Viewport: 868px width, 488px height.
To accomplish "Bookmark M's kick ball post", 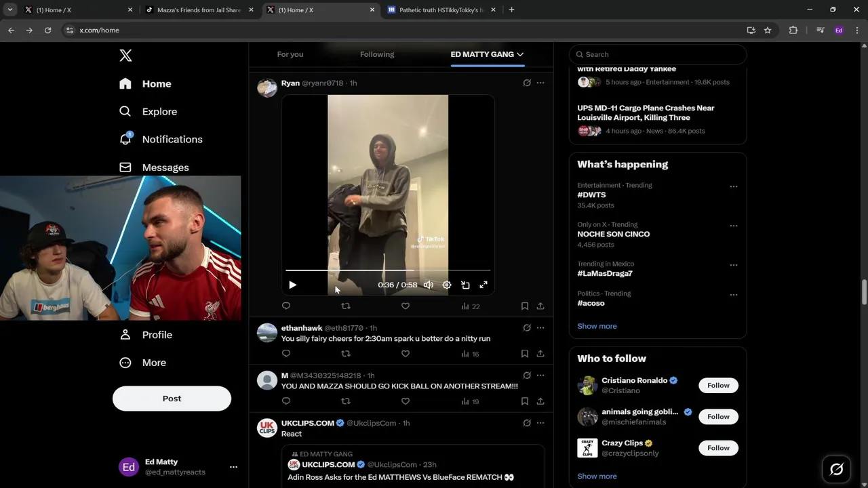I will [525, 401].
